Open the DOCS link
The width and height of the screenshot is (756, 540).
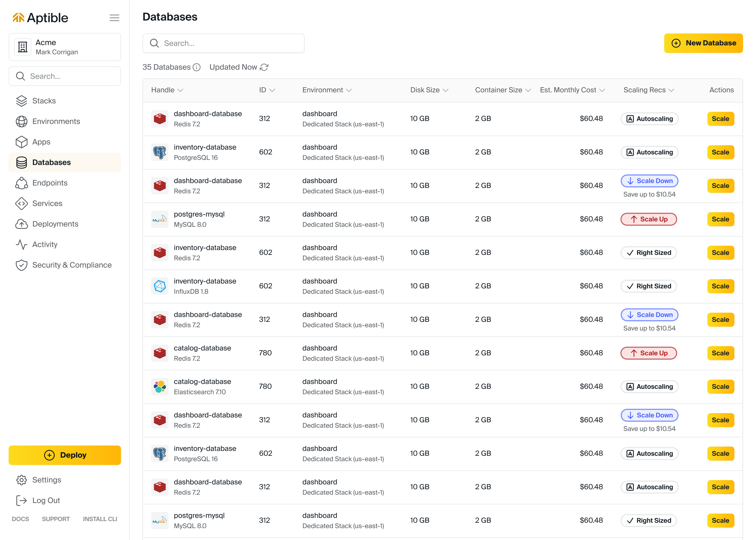[20, 519]
